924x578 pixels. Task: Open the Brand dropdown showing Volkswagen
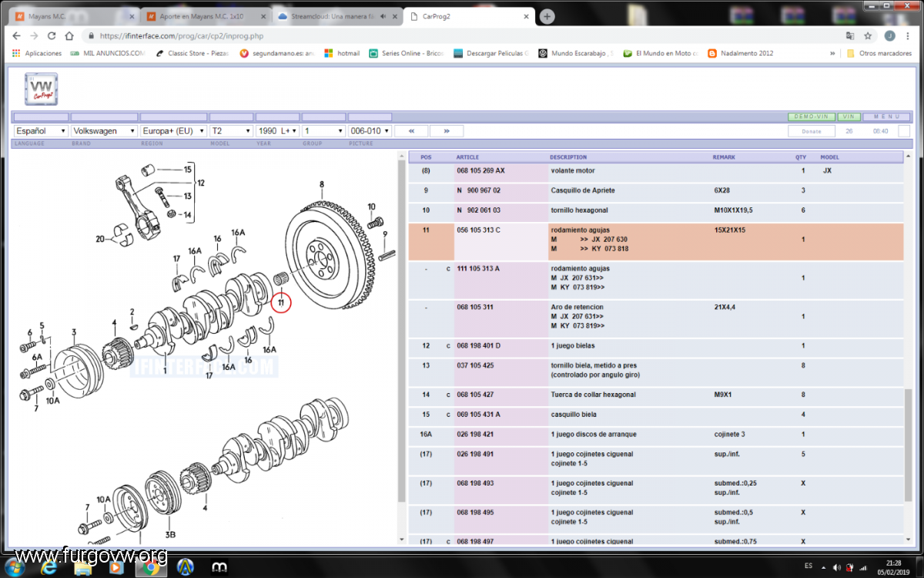pyautogui.click(x=104, y=131)
